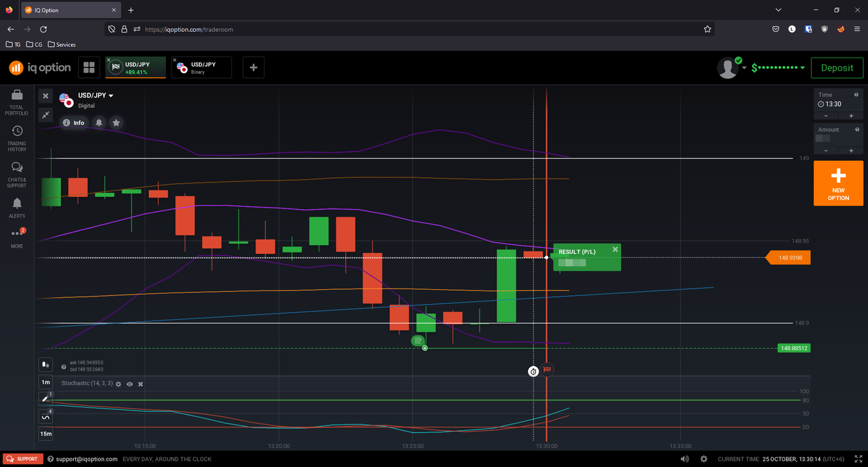Click the stopwatch purchase deadline marker
This screenshot has width=868, height=467.
coord(533,371)
